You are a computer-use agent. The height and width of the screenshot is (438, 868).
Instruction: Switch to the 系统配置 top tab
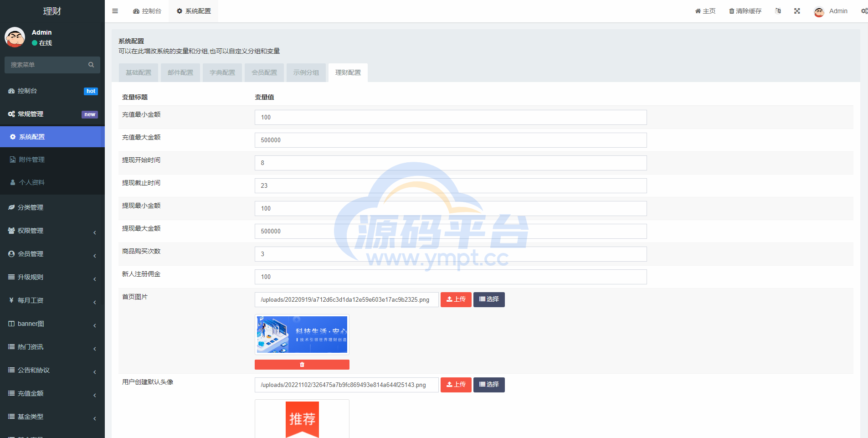tap(194, 11)
